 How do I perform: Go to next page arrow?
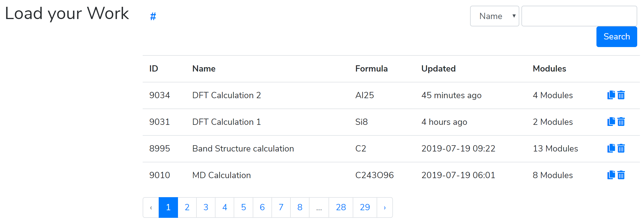point(384,207)
